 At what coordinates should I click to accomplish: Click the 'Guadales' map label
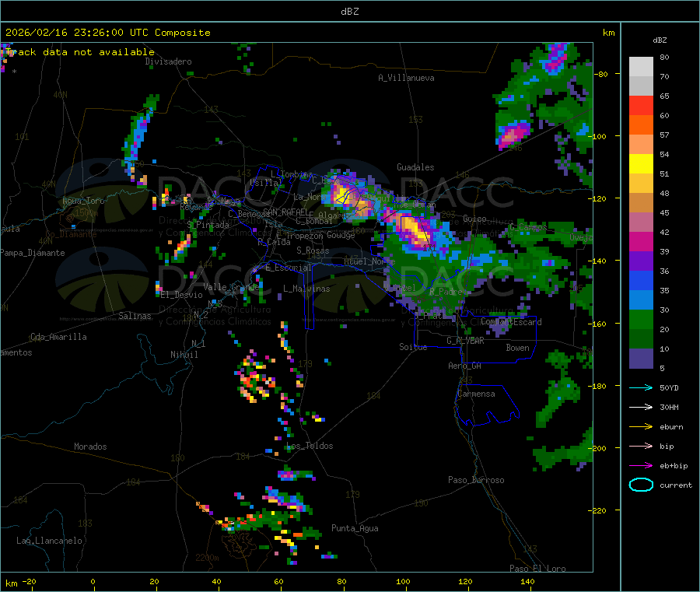(415, 167)
